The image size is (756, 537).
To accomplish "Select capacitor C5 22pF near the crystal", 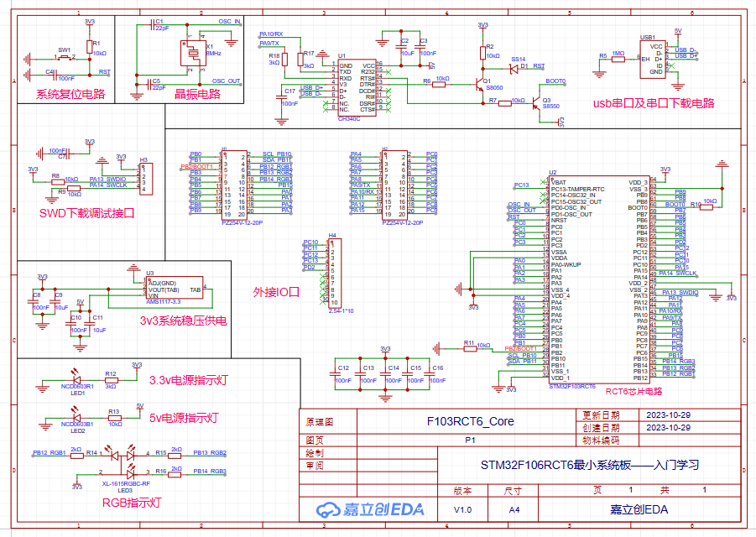I will click(149, 85).
